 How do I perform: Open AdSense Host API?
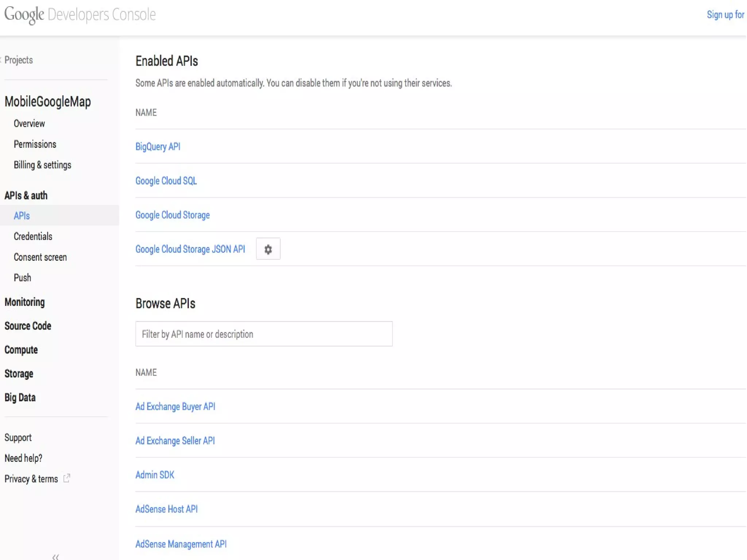click(166, 509)
